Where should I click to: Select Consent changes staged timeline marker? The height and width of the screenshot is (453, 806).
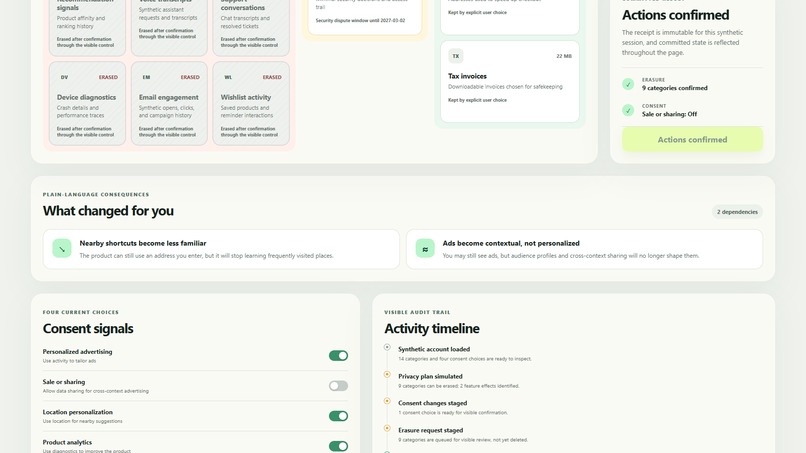[387, 401]
